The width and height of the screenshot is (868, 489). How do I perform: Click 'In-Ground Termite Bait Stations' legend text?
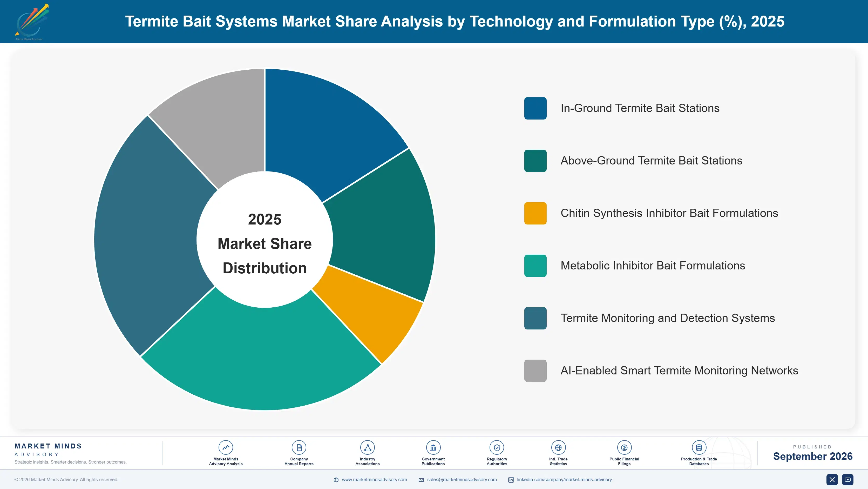point(640,108)
